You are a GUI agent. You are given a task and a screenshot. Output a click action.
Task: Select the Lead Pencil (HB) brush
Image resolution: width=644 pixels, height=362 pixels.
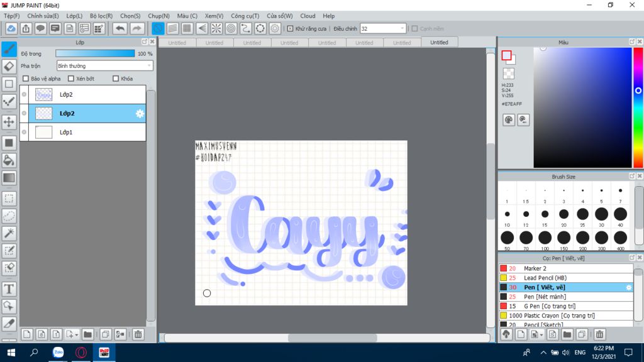(567, 278)
